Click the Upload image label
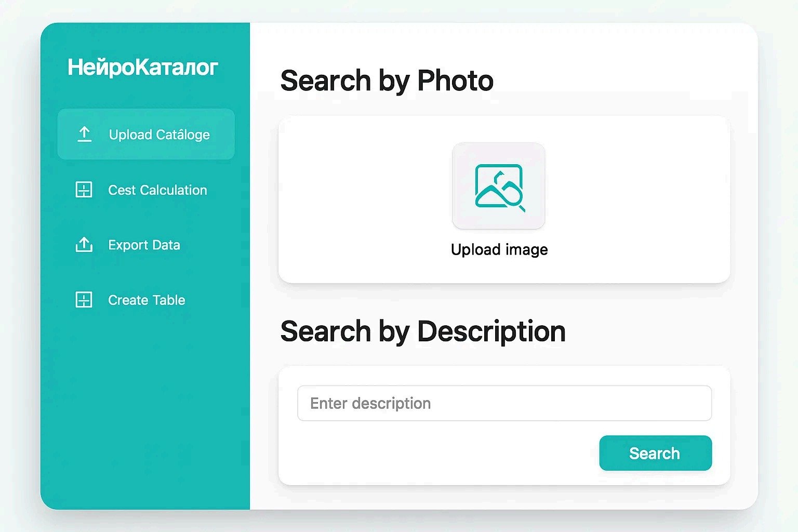 499,250
